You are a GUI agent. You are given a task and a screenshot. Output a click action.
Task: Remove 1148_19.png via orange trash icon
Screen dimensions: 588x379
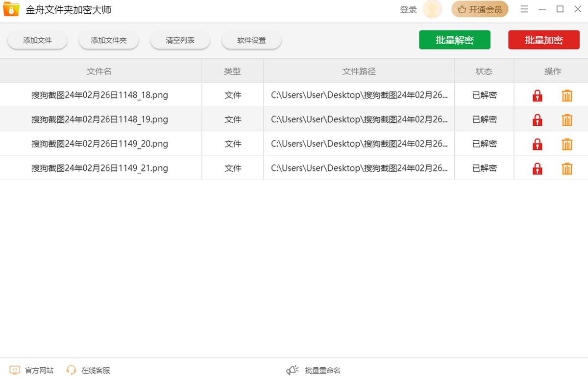click(567, 120)
